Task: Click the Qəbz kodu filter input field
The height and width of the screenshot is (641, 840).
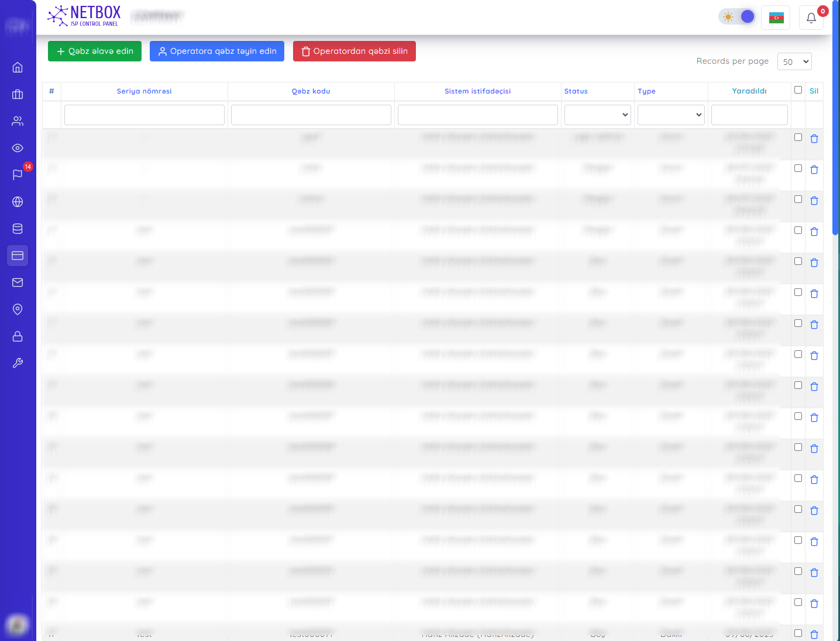Action: pos(311,115)
